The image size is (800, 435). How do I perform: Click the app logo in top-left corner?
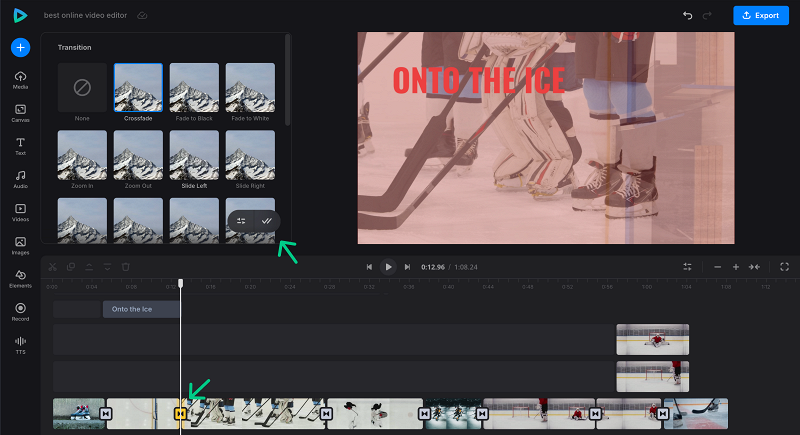20,15
